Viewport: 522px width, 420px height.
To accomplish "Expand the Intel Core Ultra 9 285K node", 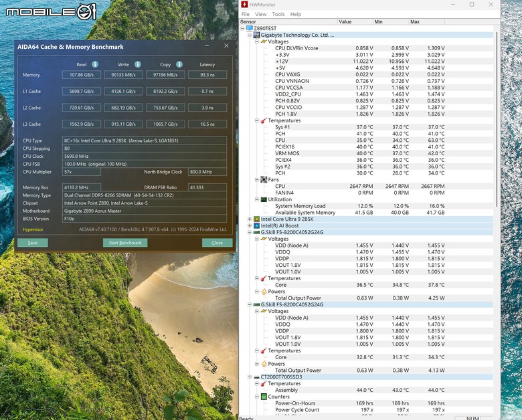I will pos(250,219).
